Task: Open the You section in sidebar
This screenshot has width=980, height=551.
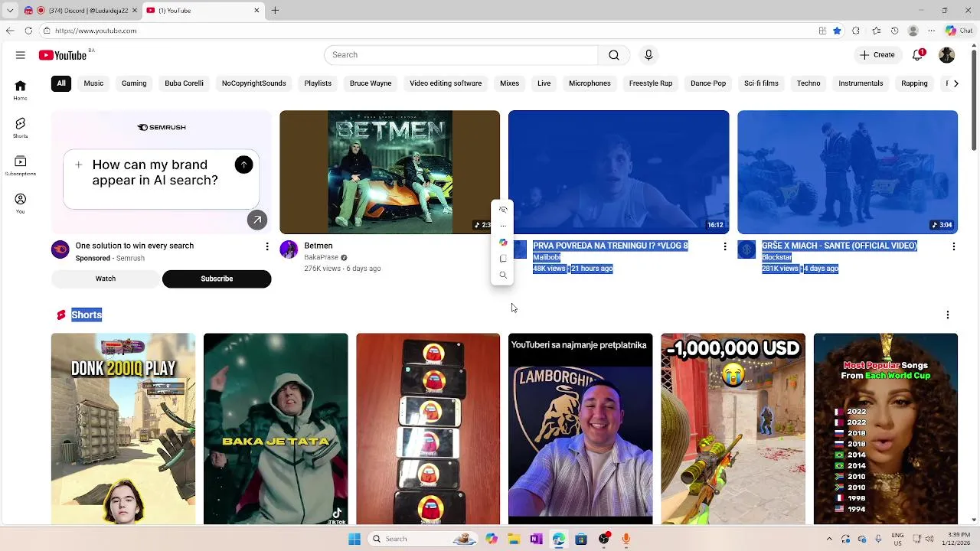Action: pyautogui.click(x=21, y=203)
